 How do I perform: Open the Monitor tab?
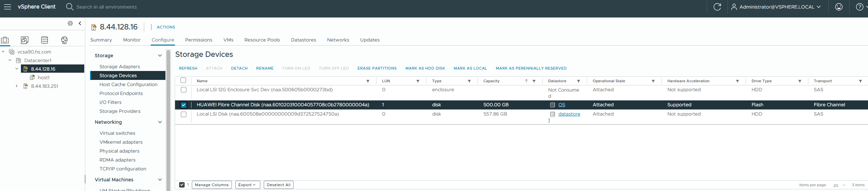132,40
